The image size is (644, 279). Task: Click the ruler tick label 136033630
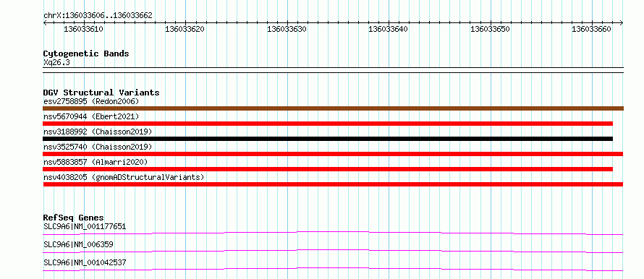tap(287, 30)
